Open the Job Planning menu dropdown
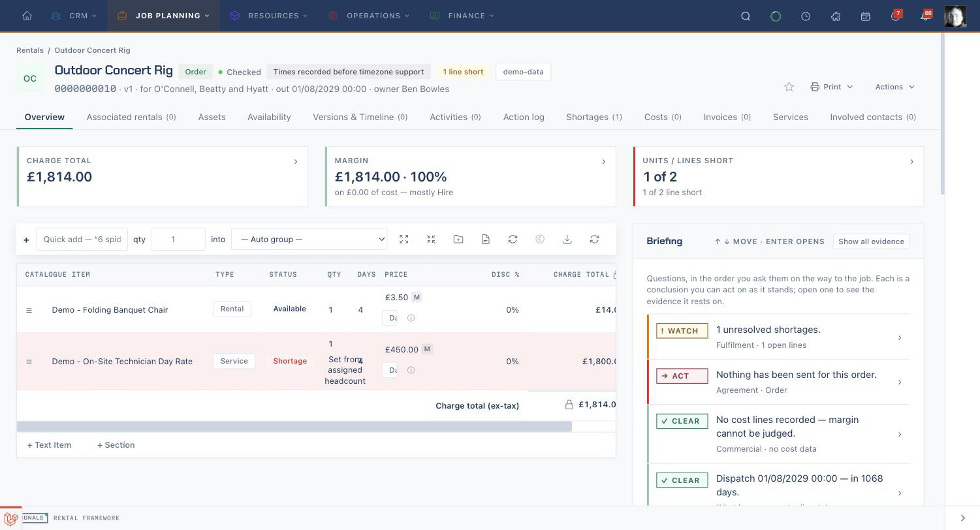This screenshot has width=980, height=530. (163, 16)
